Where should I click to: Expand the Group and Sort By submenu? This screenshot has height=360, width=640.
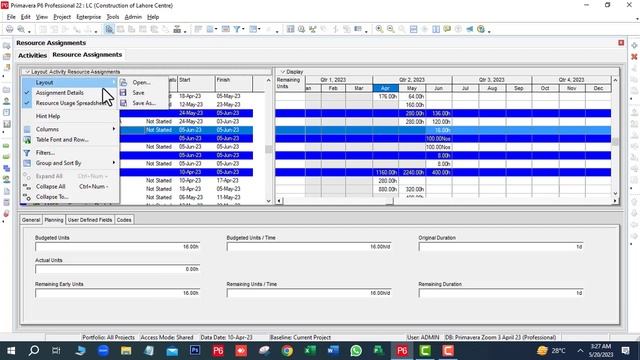tap(70, 163)
